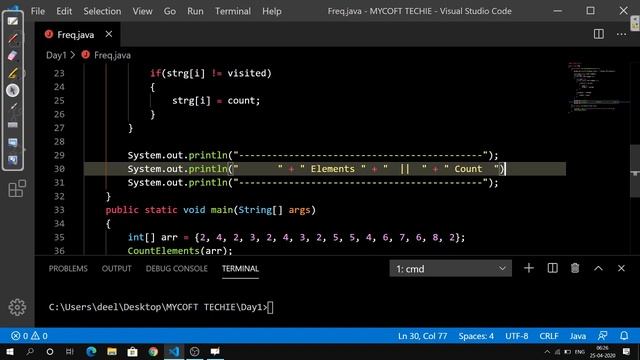Screen dimensions: 640x360
Task: Click 'CountElements(arr);' on line 36
Action: 180,251
